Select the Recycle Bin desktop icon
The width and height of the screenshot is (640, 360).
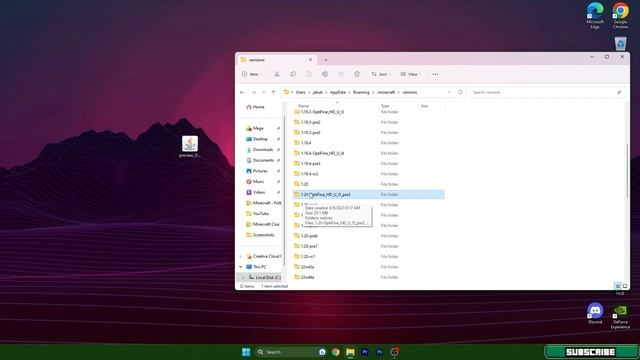[620, 43]
